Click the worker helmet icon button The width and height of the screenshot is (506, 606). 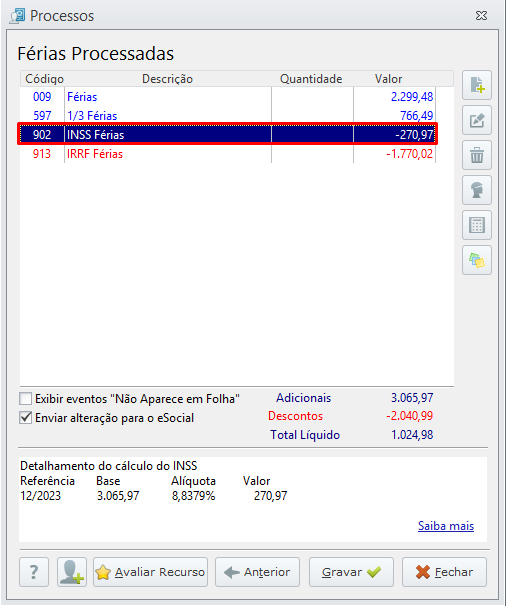coord(477,190)
